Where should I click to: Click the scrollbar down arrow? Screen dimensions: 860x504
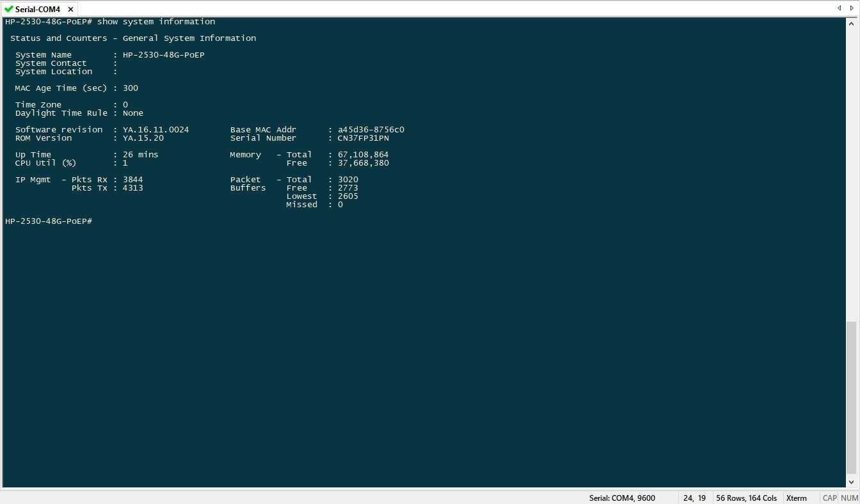852,482
